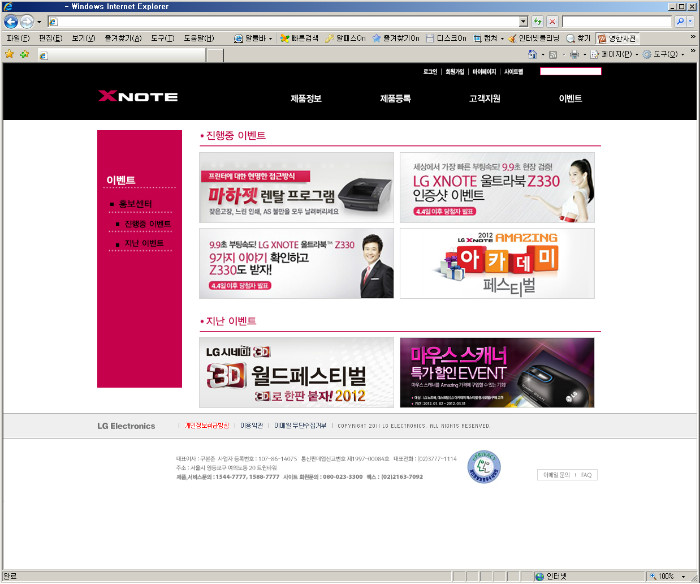
Task: Click the 찾기 find toolbar icon
Action: coord(570,39)
